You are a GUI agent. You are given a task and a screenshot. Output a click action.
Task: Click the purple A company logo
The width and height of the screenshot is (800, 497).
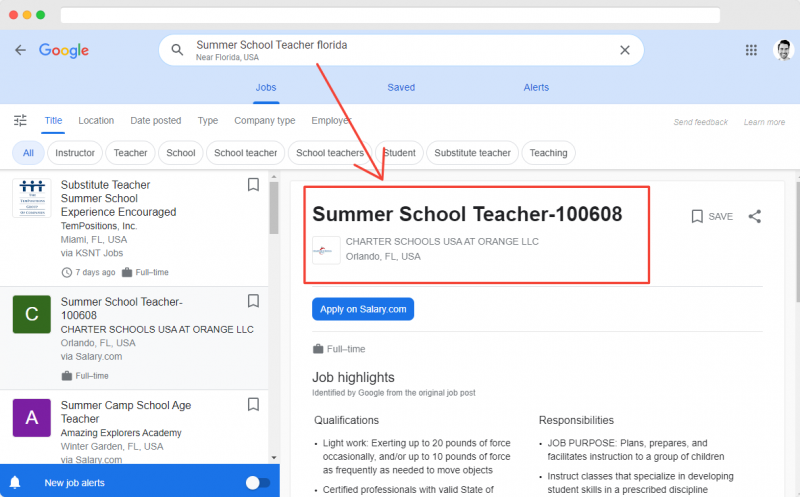coord(32,418)
